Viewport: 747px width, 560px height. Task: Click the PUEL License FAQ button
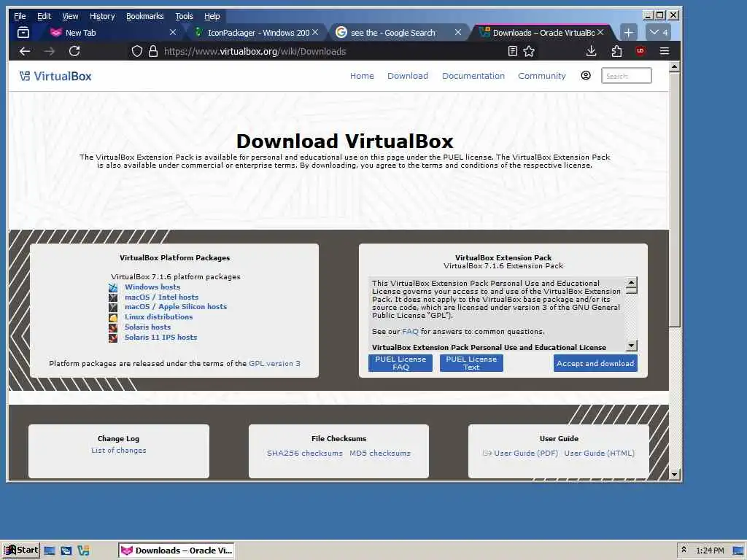(400, 363)
